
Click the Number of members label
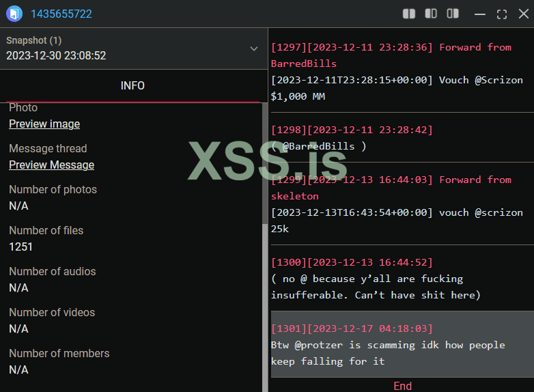tap(59, 353)
